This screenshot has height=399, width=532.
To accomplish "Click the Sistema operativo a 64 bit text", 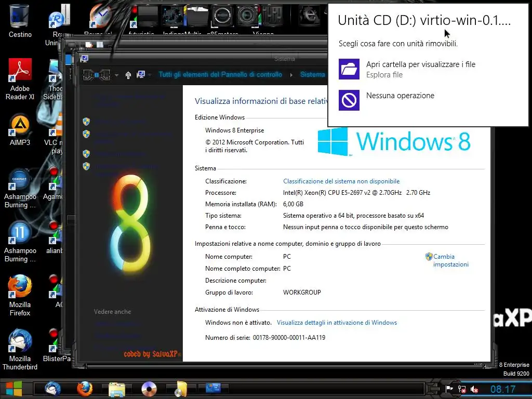I will click(353, 216).
